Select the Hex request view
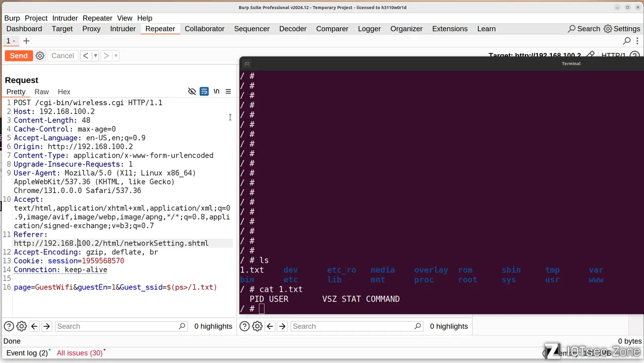 (x=64, y=92)
